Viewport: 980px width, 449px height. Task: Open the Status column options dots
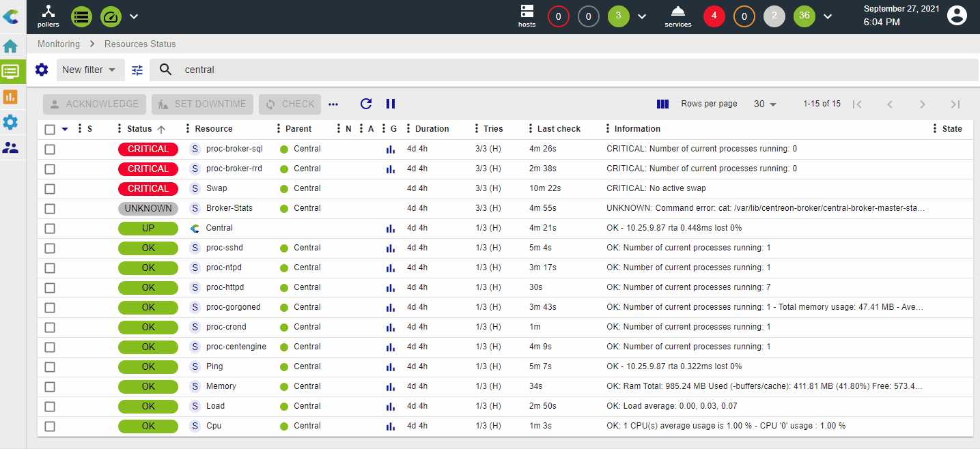click(x=120, y=129)
